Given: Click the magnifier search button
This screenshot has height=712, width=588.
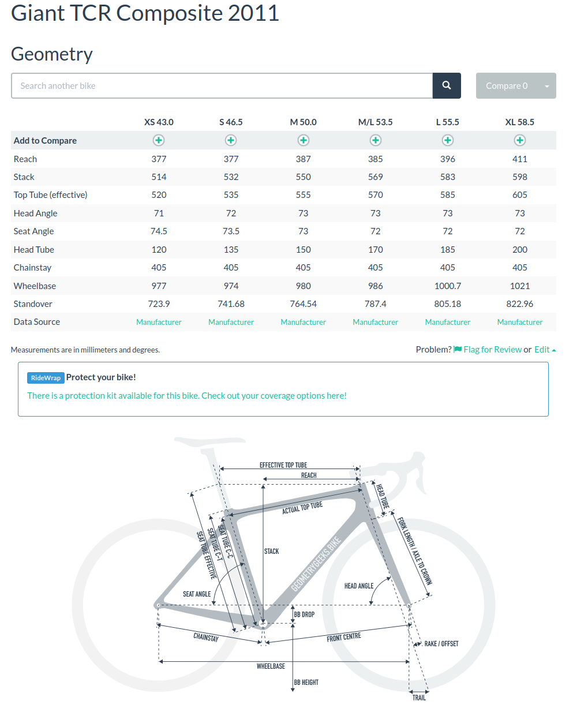Looking at the screenshot, I should (x=447, y=85).
